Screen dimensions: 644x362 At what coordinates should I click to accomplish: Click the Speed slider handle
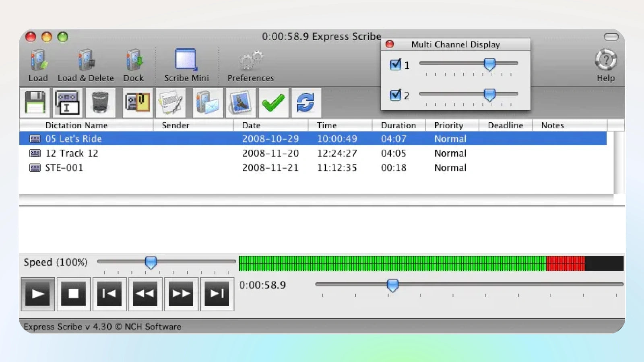pos(151,263)
